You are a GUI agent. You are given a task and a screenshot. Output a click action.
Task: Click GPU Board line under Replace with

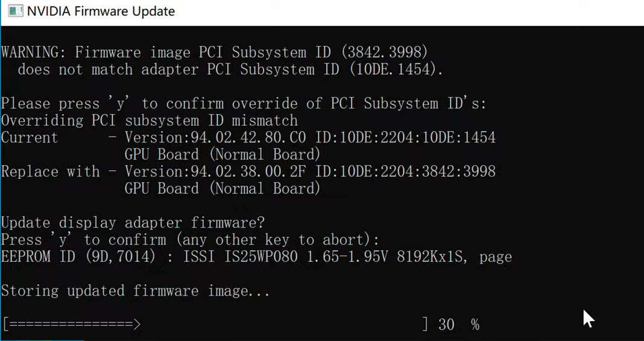(x=222, y=189)
